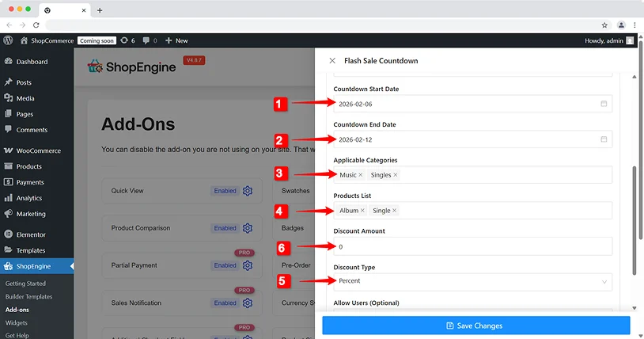Open Add-ons submenu item
The image size is (644, 339).
click(17, 310)
